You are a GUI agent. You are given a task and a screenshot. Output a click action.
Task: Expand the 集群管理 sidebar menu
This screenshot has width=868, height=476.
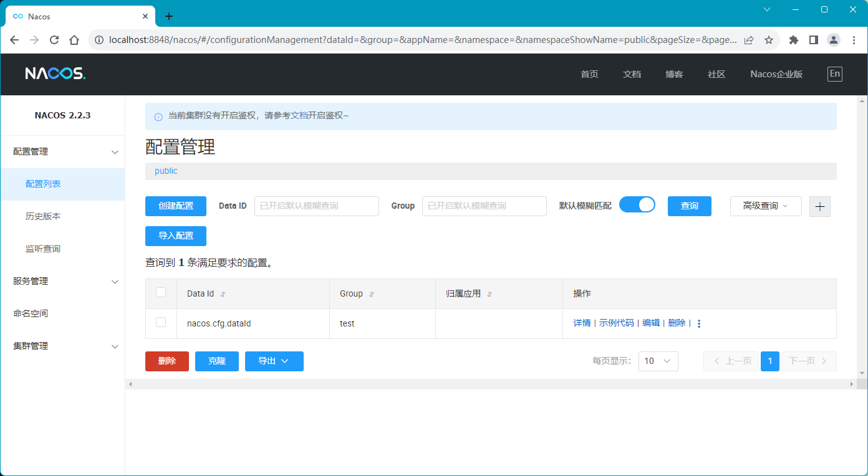point(62,346)
